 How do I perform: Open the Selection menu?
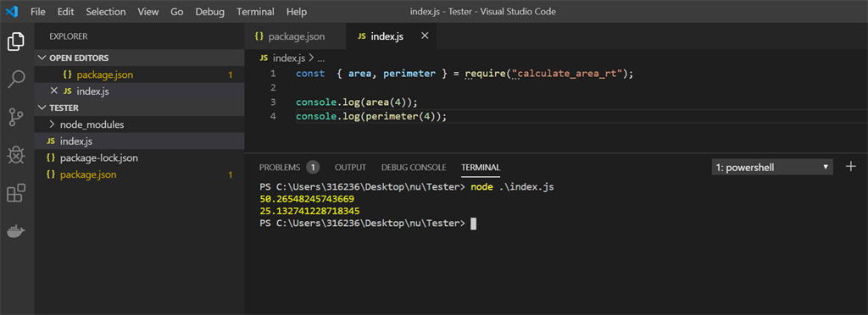[106, 12]
